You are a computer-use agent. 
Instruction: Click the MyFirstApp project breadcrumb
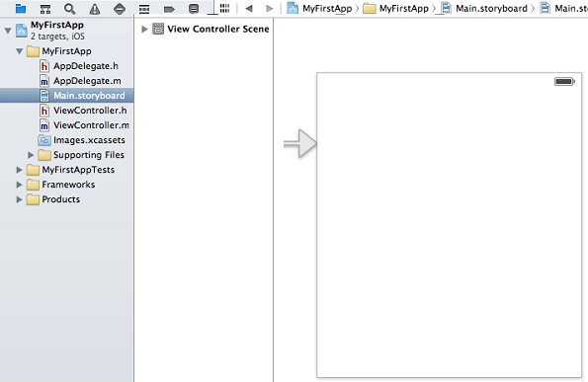319,8
